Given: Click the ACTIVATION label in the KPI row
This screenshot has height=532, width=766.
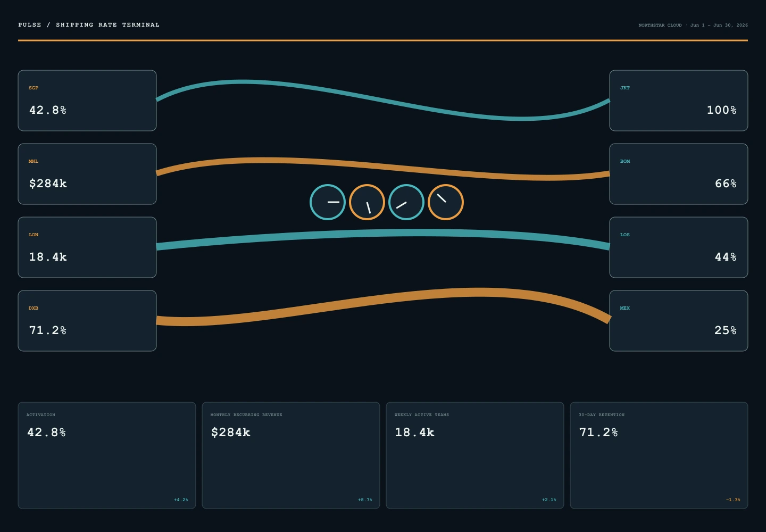Looking at the screenshot, I should 41,414.
